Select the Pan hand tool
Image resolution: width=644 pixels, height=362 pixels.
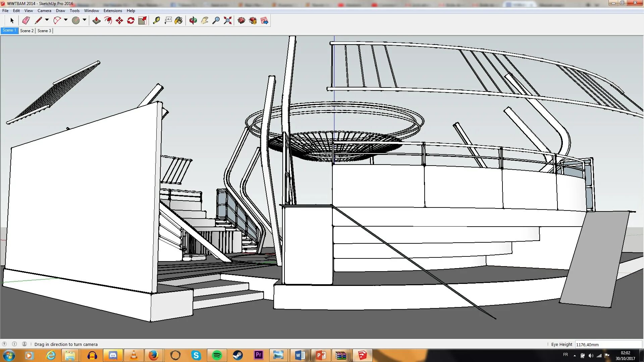(205, 21)
